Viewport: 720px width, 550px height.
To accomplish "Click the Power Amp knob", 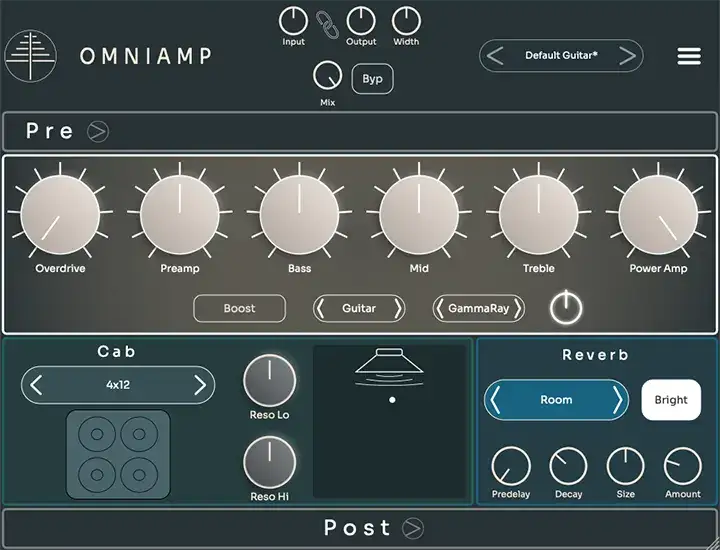I will [x=658, y=214].
